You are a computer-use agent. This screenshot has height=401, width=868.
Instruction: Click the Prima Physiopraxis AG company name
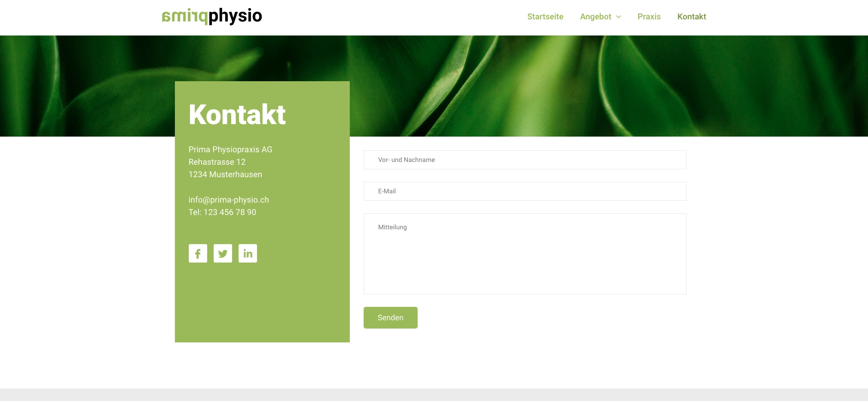coord(230,150)
